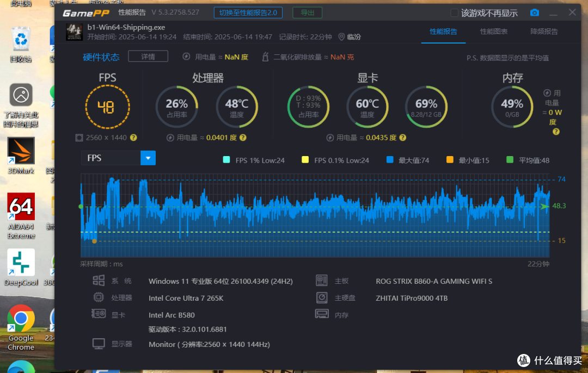Click the help icon next to 2560 x 1440
This screenshot has width=588, height=373.
[x=134, y=138]
